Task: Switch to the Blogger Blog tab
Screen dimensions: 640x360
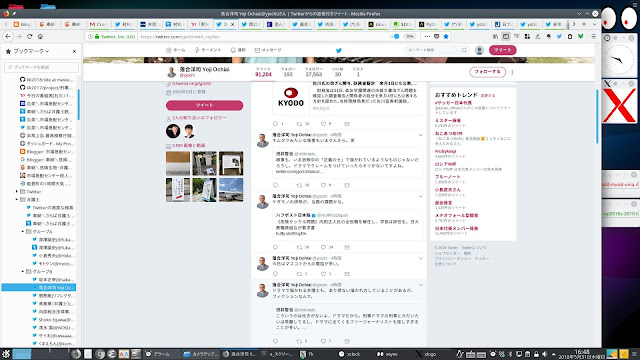Action: tap(22, 24)
